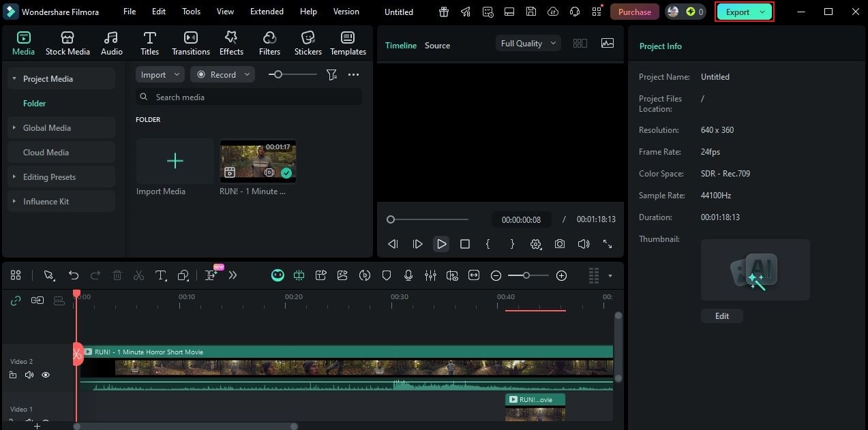Click the headset support icon
The width and height of the screenshot is (868, 430).
coord(575,12)
